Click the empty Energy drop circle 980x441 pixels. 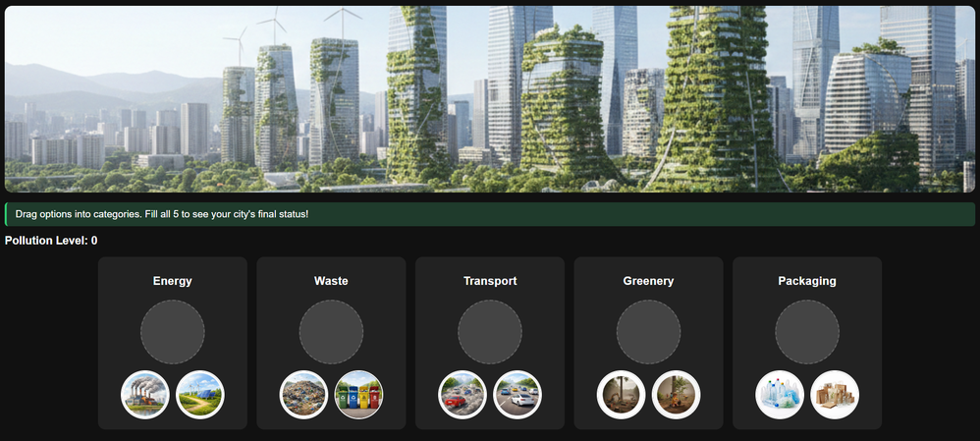click(173, 332)
